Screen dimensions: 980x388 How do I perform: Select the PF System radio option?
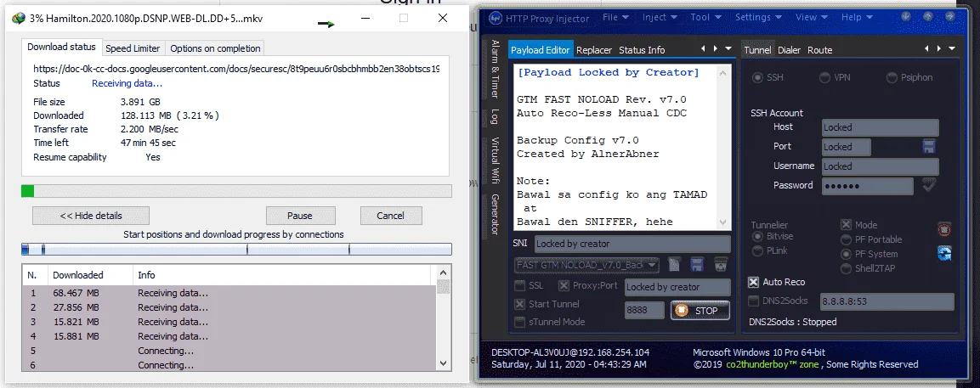pyautogui.click(x=847, y=255)
